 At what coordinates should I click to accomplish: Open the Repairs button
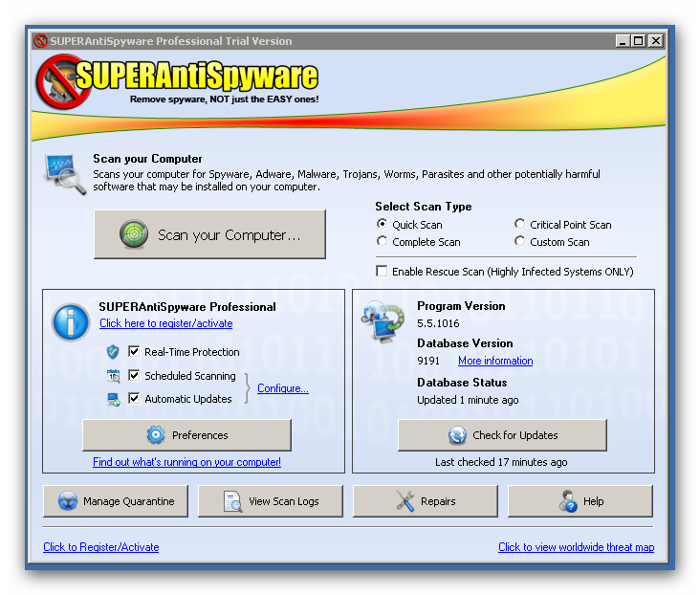coord(426,501)
